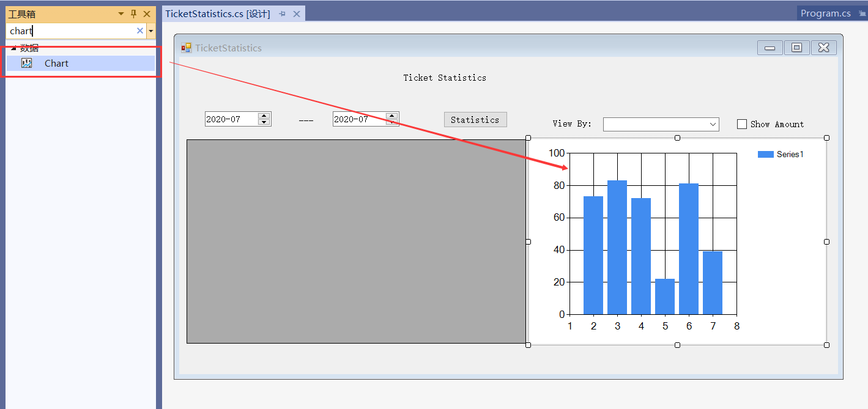Click the Statistics button
Image resolution: width=868 pixels, height=409 pixels.
(475, 119)
